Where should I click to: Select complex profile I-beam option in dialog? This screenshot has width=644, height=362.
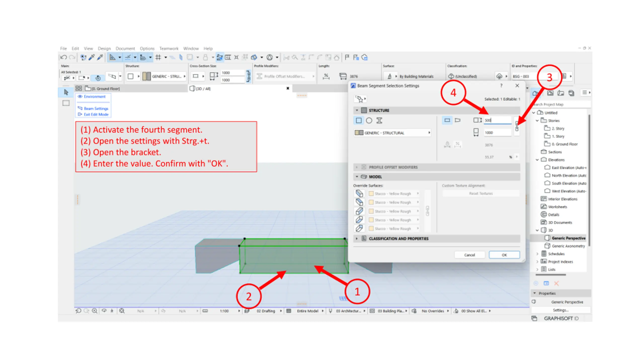(x=379, y=121)
